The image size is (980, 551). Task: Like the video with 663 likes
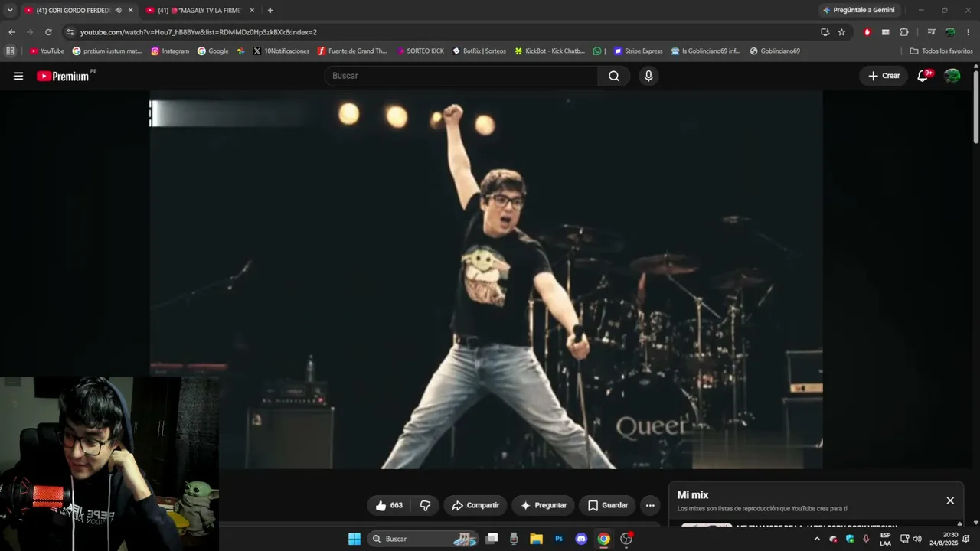point(389,505)
